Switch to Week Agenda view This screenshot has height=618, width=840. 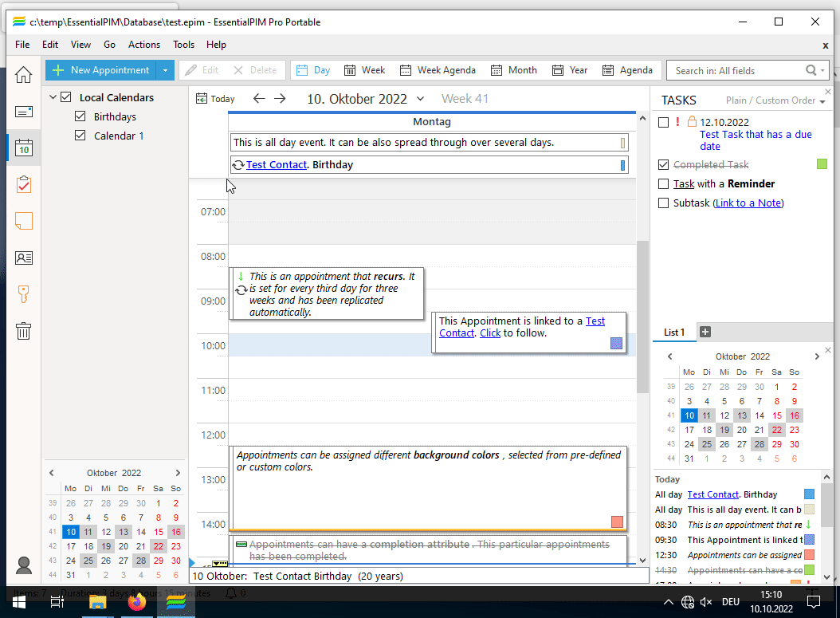coord(438,70)
